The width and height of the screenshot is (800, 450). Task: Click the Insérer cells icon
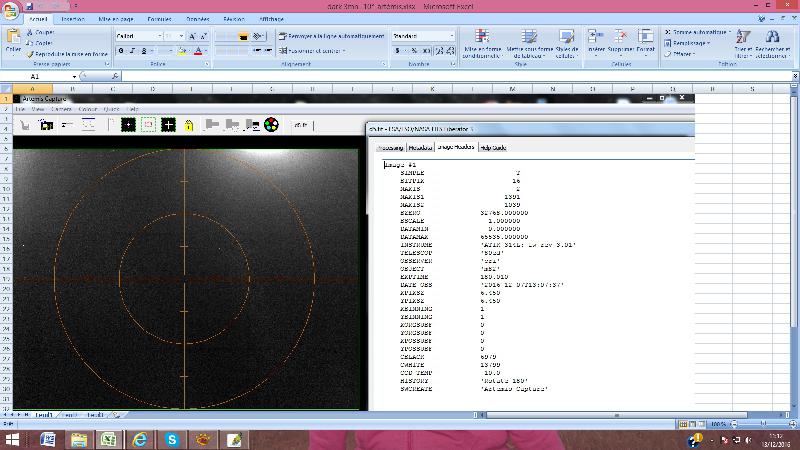(595, 36)
